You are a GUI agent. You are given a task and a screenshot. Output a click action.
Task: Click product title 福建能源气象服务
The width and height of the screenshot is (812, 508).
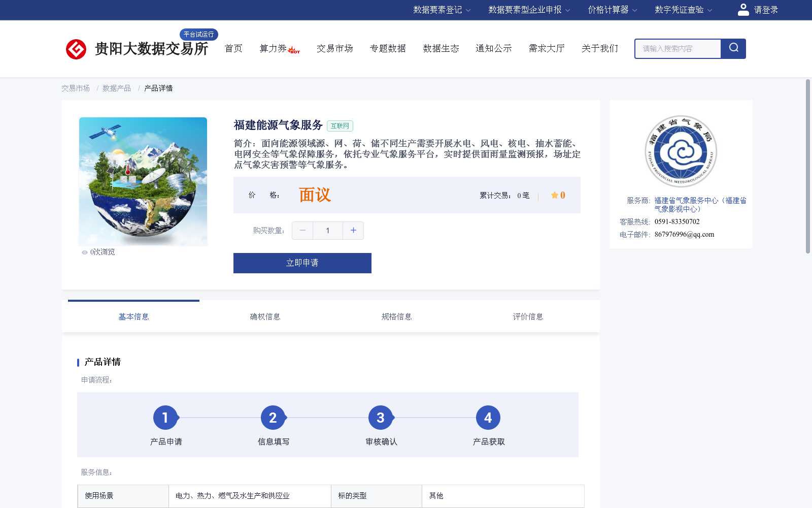278,125
